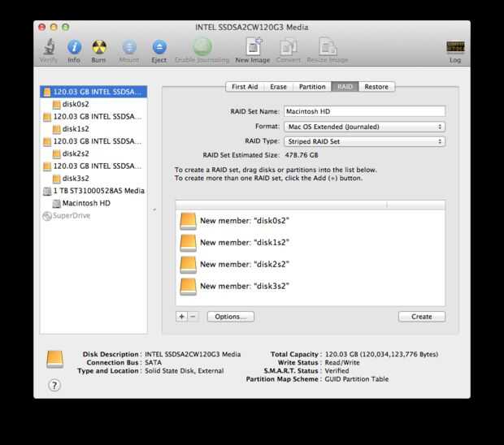Open the Log viewer icon

pyautogui.click(x=455, y=47)
